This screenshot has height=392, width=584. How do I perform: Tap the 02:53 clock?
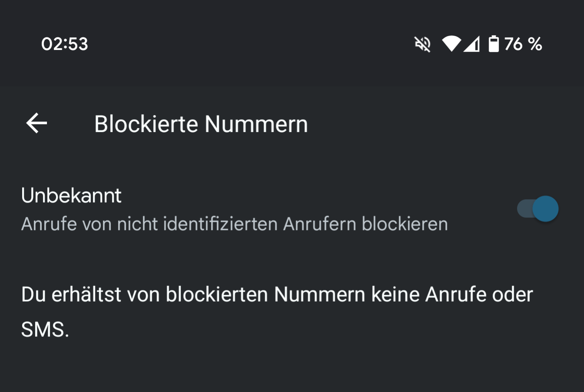64,44
